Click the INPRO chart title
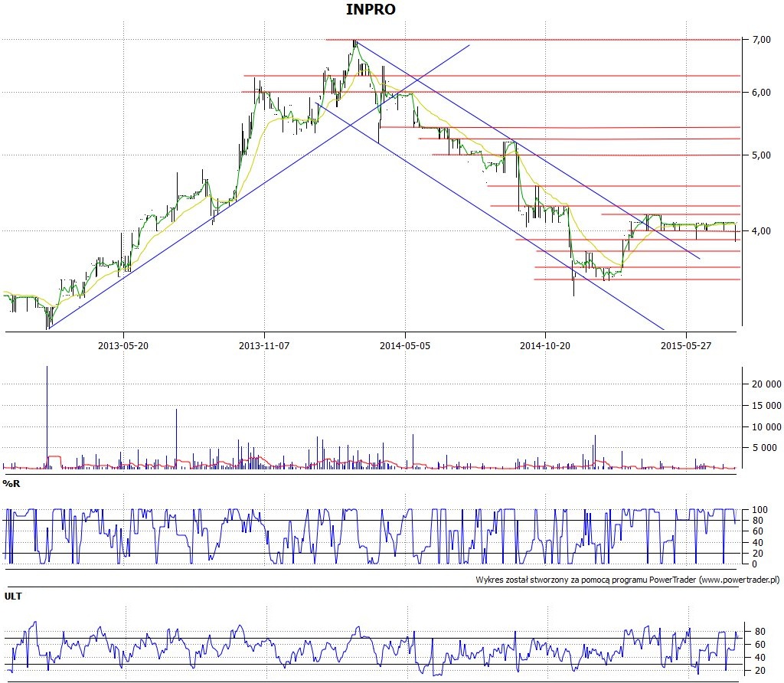This screenshot has width=784, height=683. coord(371,9)
